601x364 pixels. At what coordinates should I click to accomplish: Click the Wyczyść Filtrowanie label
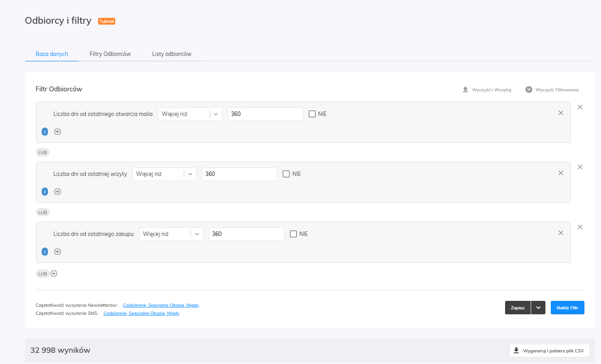click(557, 90)
